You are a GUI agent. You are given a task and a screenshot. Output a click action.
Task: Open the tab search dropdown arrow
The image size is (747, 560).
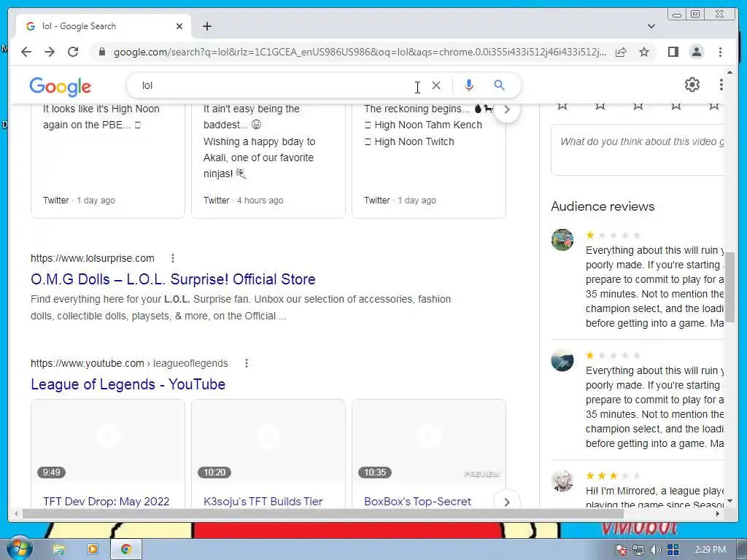click(651, 26)
